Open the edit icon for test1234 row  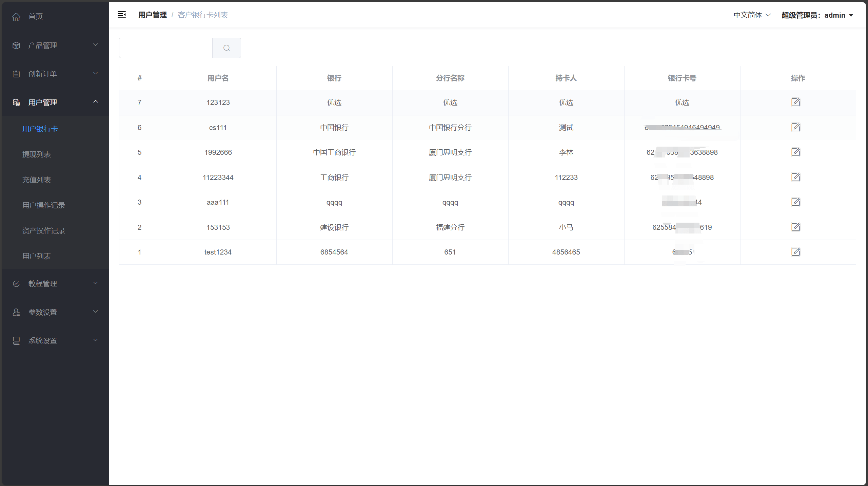(x=795, y=252)
